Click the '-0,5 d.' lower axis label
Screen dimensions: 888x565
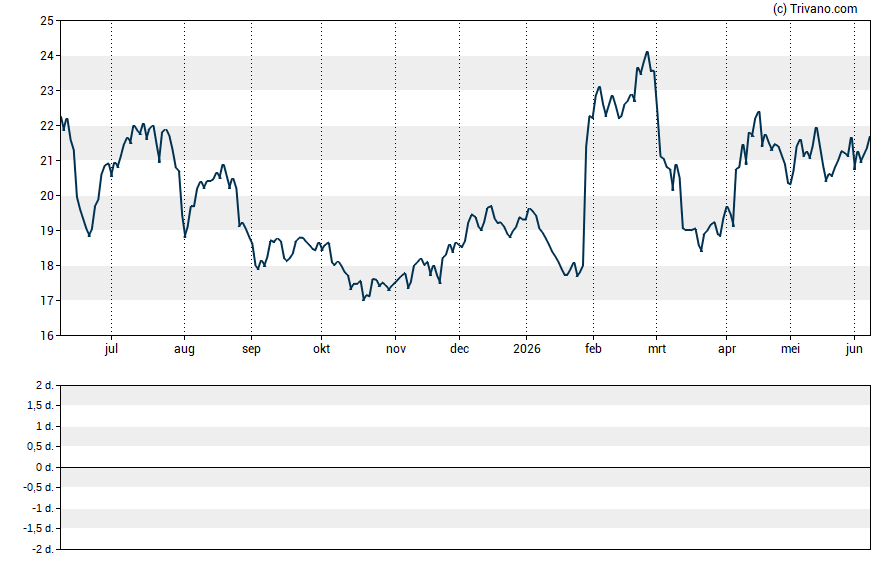(39, 487)
